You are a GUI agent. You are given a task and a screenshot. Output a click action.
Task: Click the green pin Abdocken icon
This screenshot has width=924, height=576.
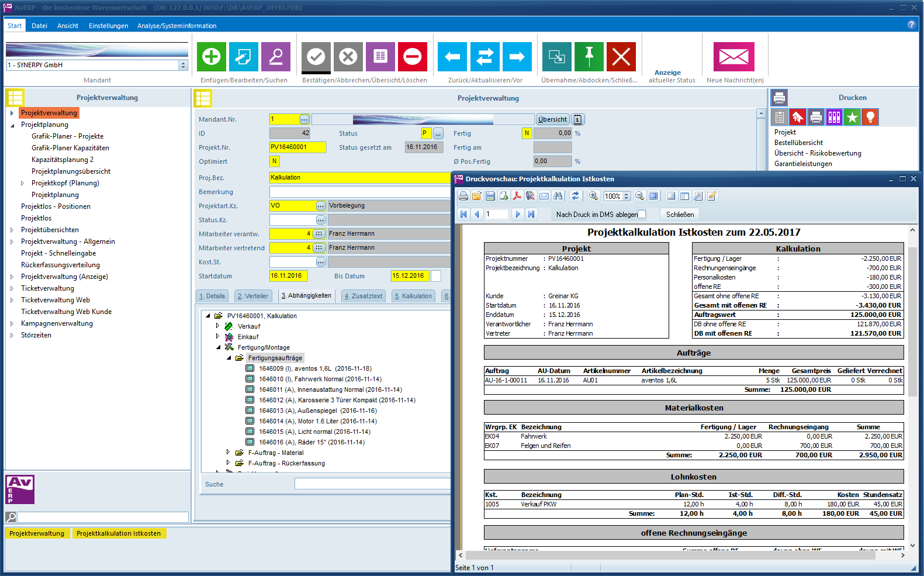point(589,57)
